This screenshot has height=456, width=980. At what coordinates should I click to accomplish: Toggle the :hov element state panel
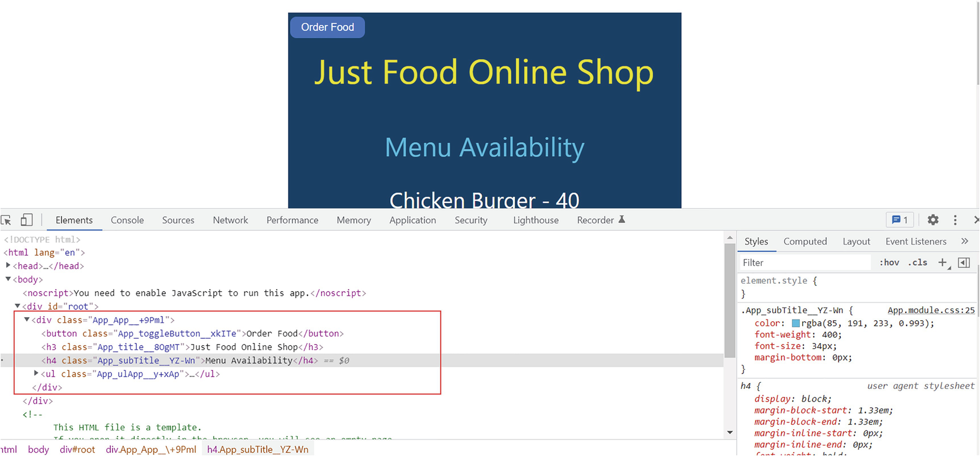pos(889,263)
